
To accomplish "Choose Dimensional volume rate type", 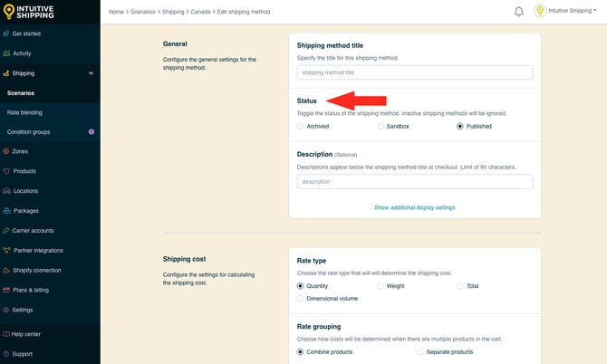I will [300, 298].
